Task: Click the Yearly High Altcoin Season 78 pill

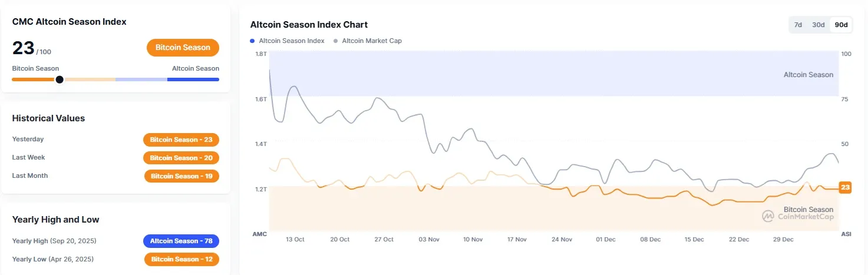Action: (x=181, y=241)
